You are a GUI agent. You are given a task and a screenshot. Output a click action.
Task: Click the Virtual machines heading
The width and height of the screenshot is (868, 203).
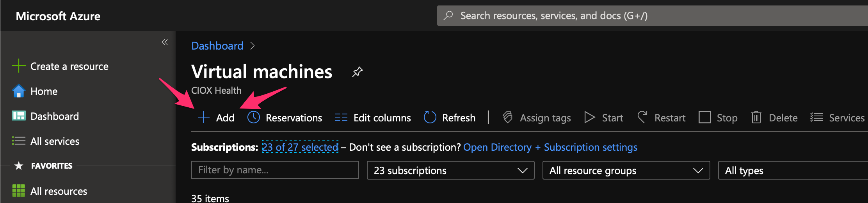pyautogui.click(x=262, y=72)
